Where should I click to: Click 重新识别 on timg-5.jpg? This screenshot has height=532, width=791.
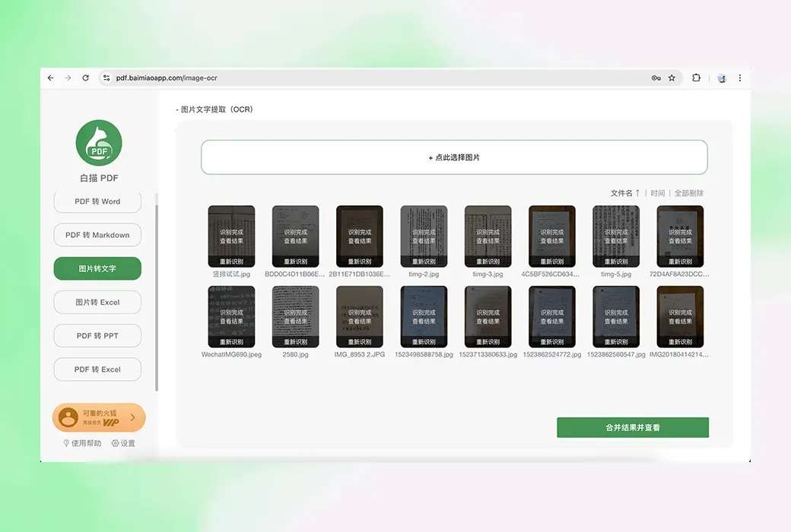coord(616,261)
